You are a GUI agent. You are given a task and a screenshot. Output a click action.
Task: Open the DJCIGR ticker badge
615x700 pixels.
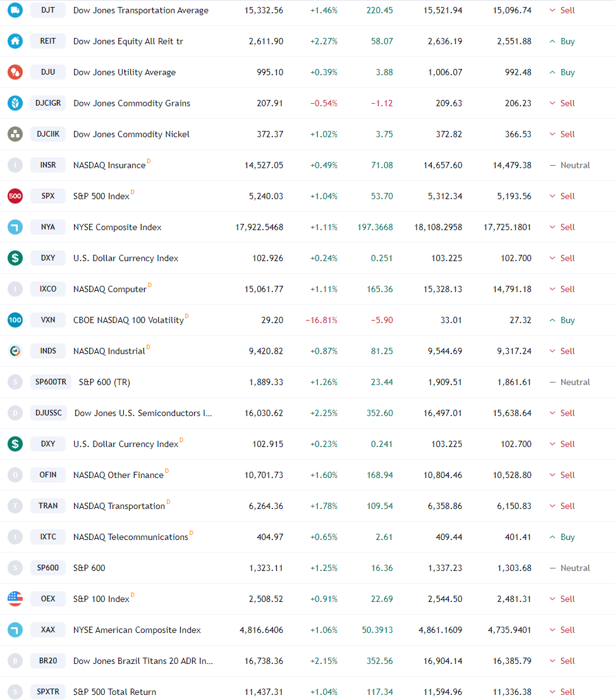pos(48,103)
